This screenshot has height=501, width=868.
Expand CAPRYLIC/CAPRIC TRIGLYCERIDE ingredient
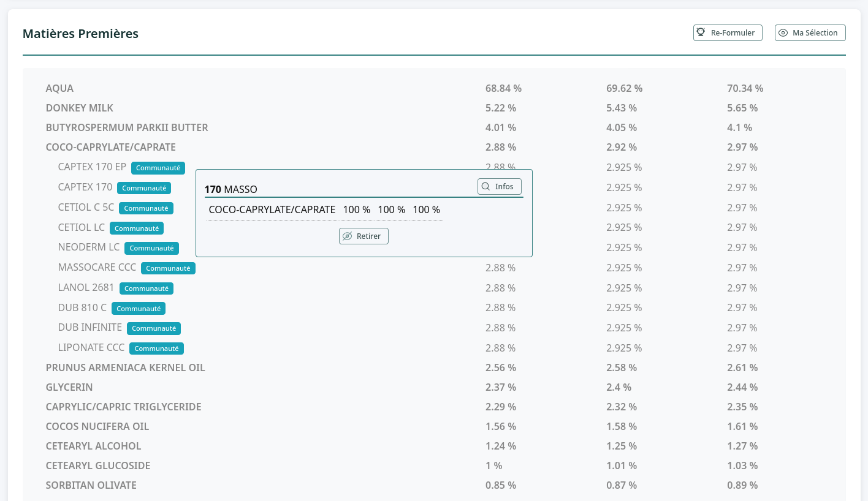pos(124,407)
